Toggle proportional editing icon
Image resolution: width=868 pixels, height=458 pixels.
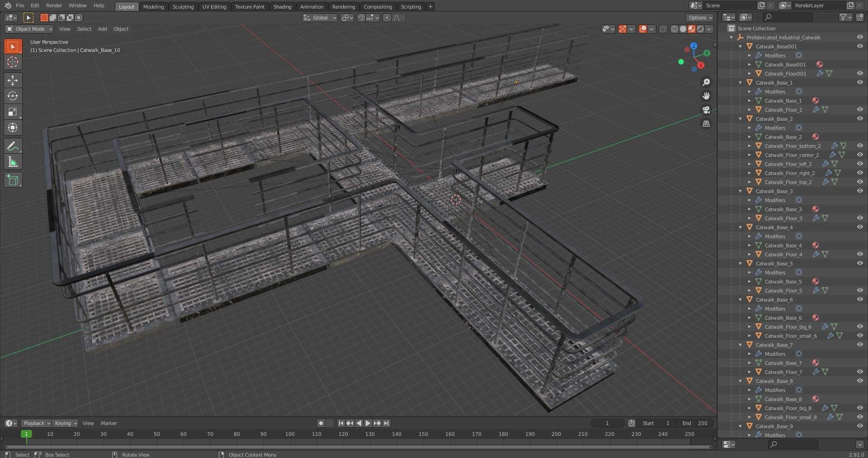(x=387, y=18)
